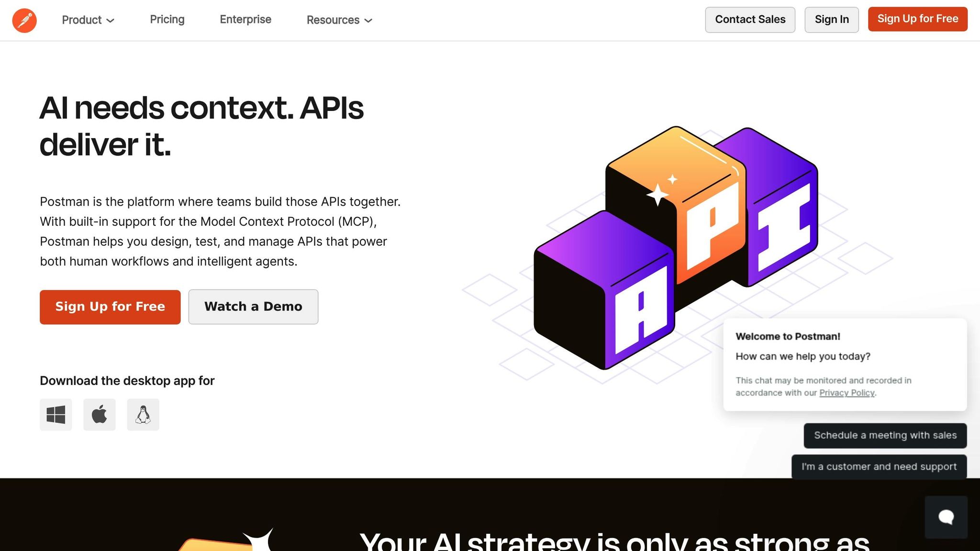Click Sign In in the header

pos(832,20)
